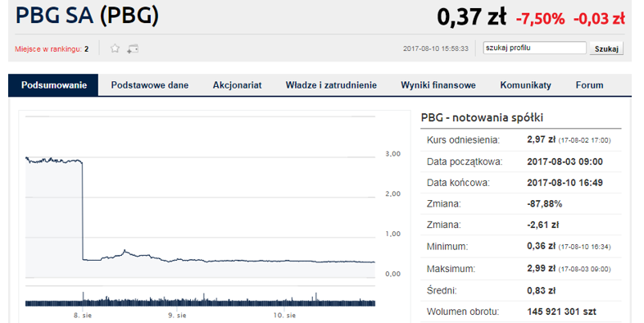Focus the szukaj profilu search field
644x323 pixels.
click(534, 48)
